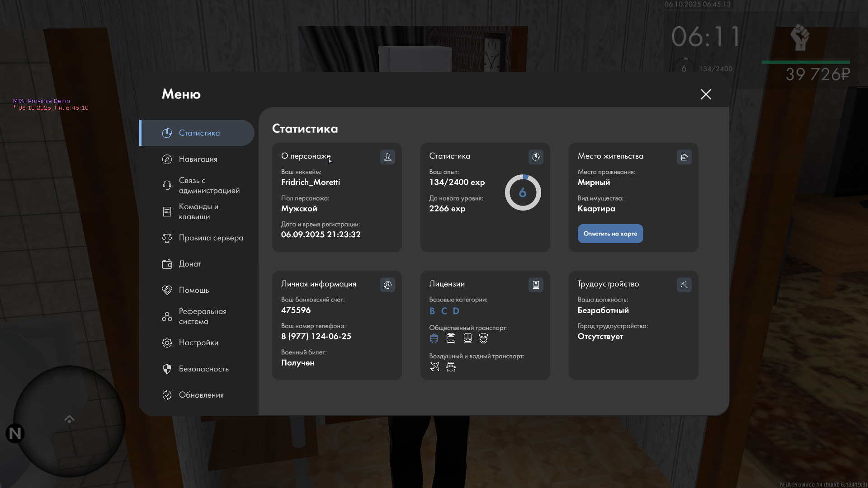This screenshot has width=868, height=488.
Task: Click the pie chart icon in Статистика card
Action: (536, 157)
